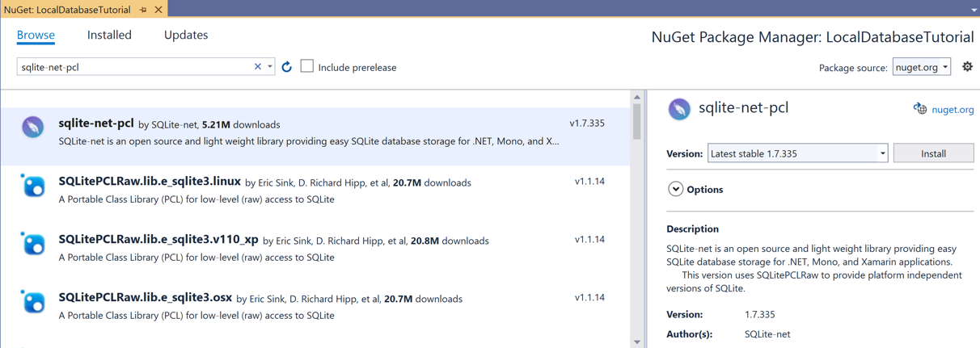Click v1.1.14 in the v110_xp package row
The height and width of the screenshot is (348, 980).
pos(589,240)
